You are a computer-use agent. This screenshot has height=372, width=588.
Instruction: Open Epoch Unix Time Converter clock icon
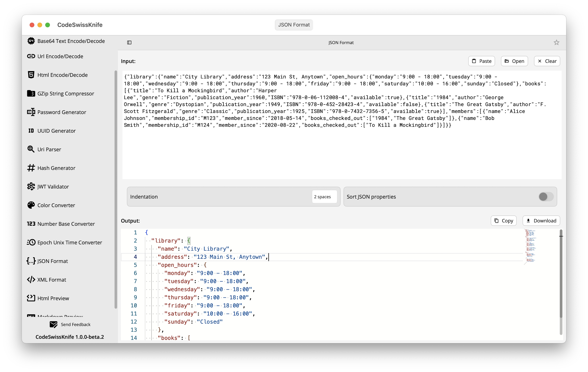pyautogui.click(x=31, y=242)
